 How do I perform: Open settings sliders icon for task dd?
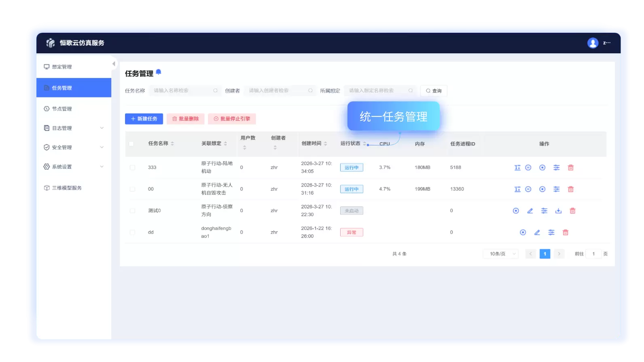551,232
